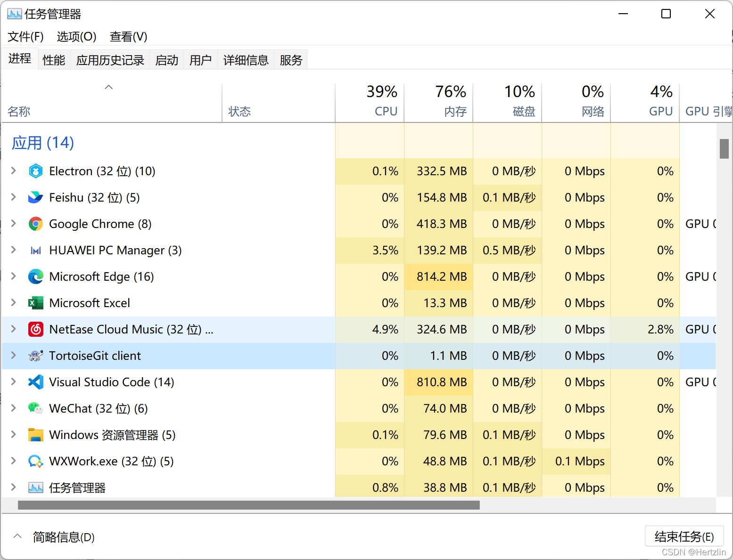The width and height of the screenshot is (733, 560).
Task: Click the 1.1 MB memory cell
Action: [x=439, y=356]
